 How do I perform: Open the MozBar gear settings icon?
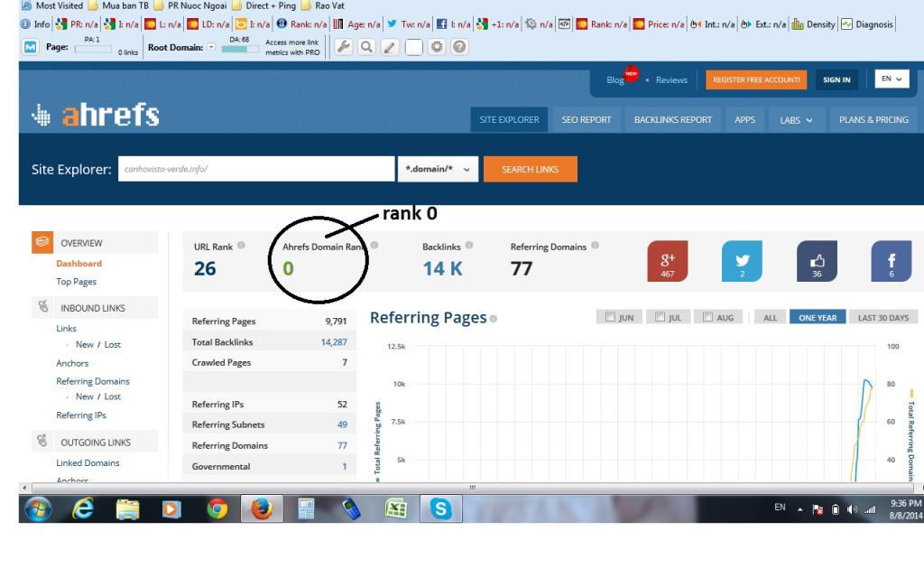[x=437, y=47]
